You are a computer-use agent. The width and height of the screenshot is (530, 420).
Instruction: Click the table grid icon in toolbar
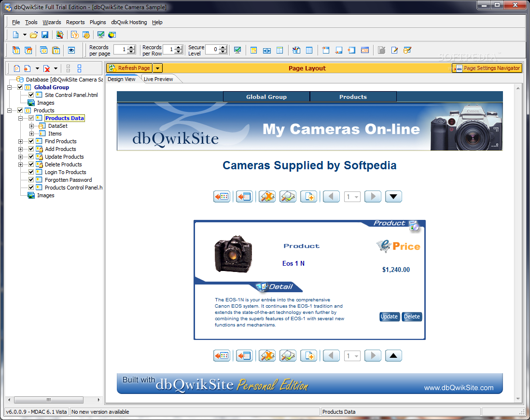click(x=309, y=50)
